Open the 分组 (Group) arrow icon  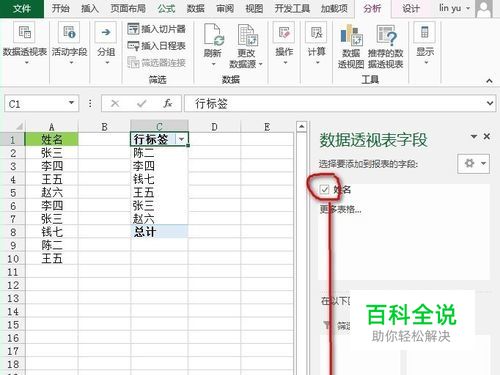pyautogui.click(x=106, y=32)
